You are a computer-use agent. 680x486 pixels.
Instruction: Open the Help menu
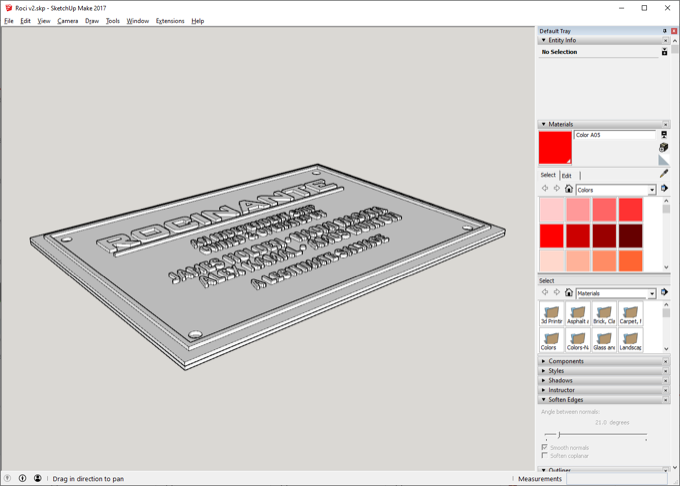(x=198, y=21)
